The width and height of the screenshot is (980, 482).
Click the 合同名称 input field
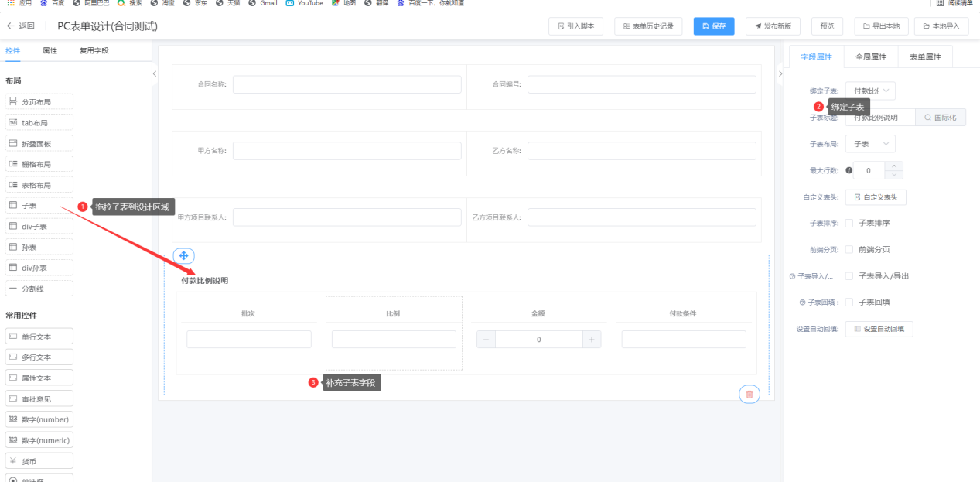[347, 84]
